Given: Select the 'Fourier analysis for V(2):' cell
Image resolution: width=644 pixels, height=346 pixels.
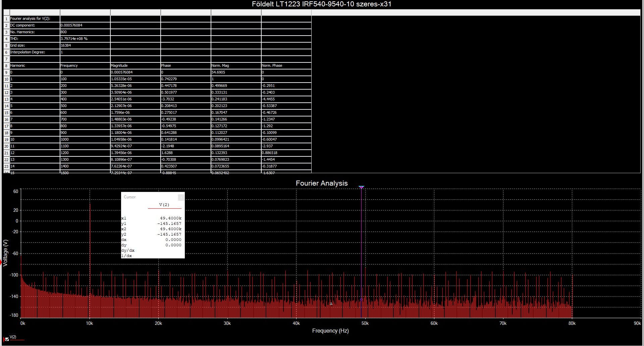Looking at the screenshot, I should [35, 18].
